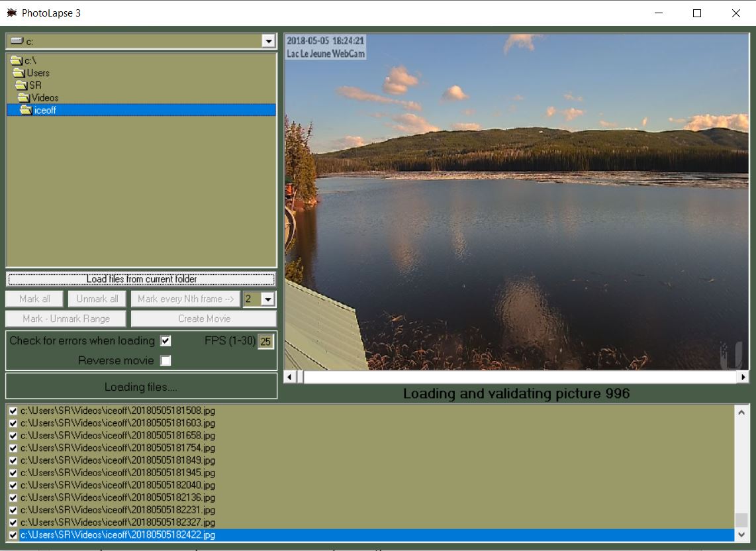The height and width of the screenshot is (551, 756).
Task: Enable the Reverse movie option
Action: (x=166, y=360)
